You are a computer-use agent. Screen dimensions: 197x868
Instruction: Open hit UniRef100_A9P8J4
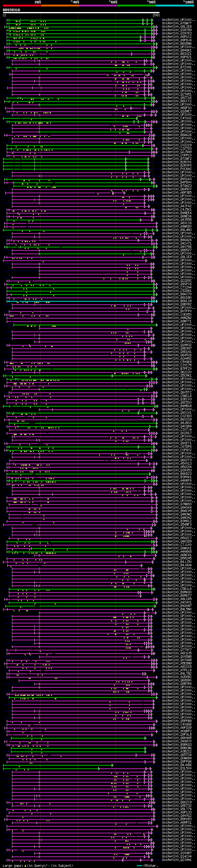pos(177,40)
